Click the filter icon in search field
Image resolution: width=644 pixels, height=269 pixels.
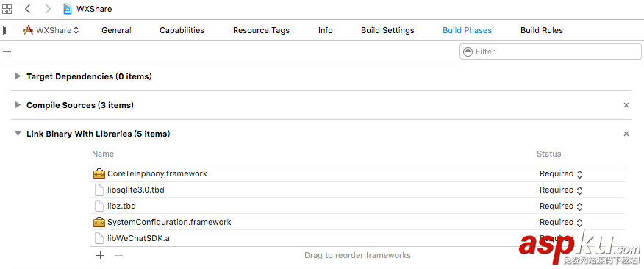point(468,51)
